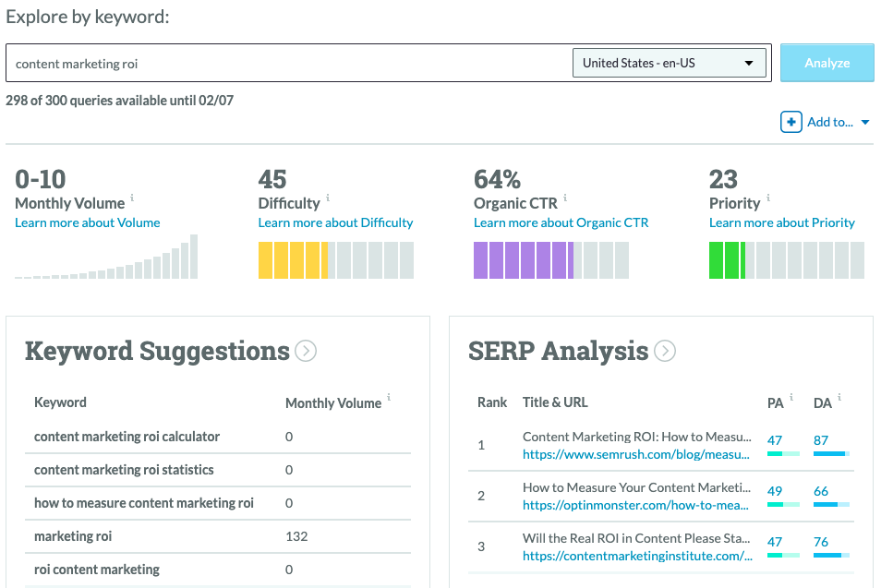
Task: Follow the Learn more about Priority link
Action: 781,222
